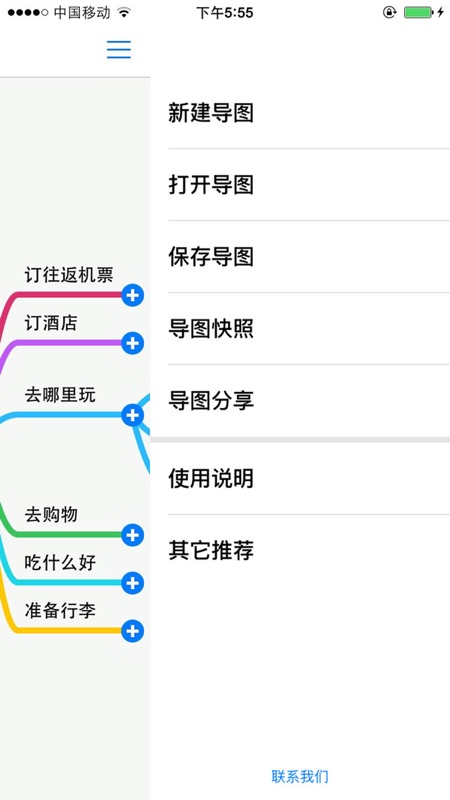Choose 保存导图 to save map
Image resolution: width=450 pixels, height=800 pixels.
click(300, 257)
